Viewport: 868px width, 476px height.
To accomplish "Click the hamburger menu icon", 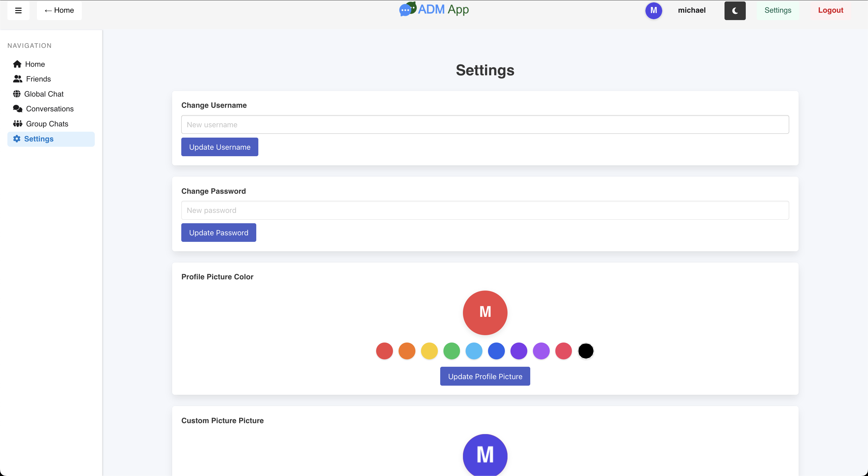I will click(18, 10).
